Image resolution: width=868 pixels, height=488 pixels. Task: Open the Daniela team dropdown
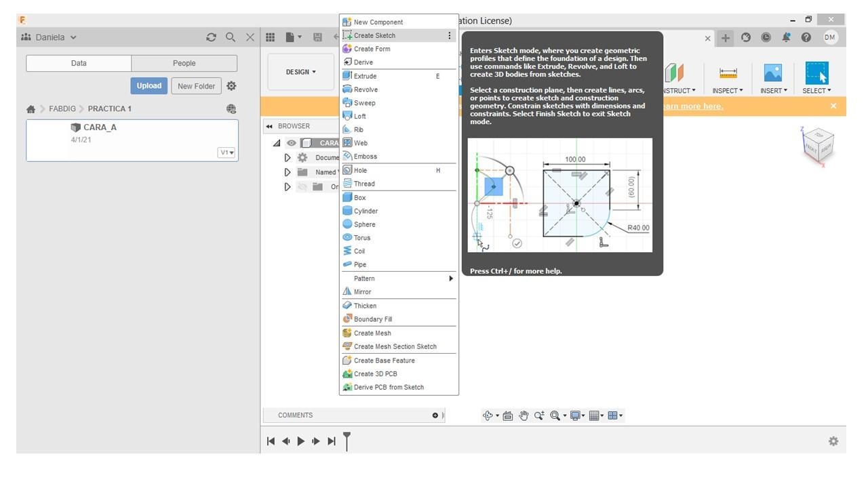49,37
